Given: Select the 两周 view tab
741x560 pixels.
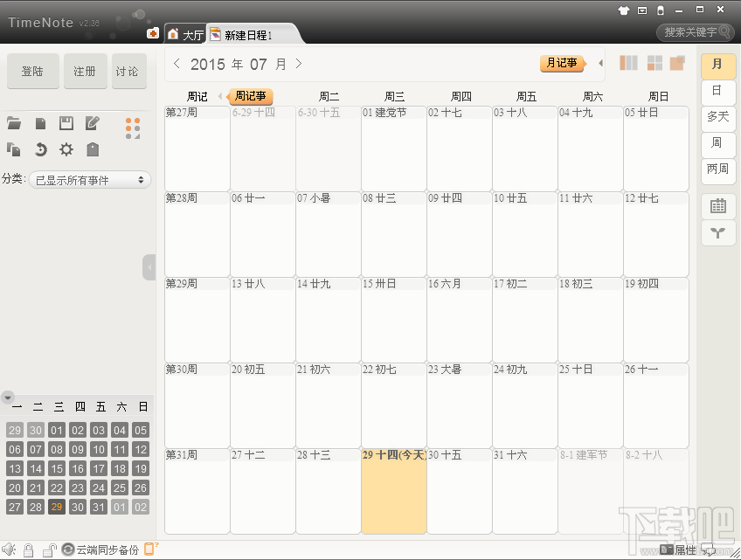Looking at the screenshot, I should [x=718, y=169].
